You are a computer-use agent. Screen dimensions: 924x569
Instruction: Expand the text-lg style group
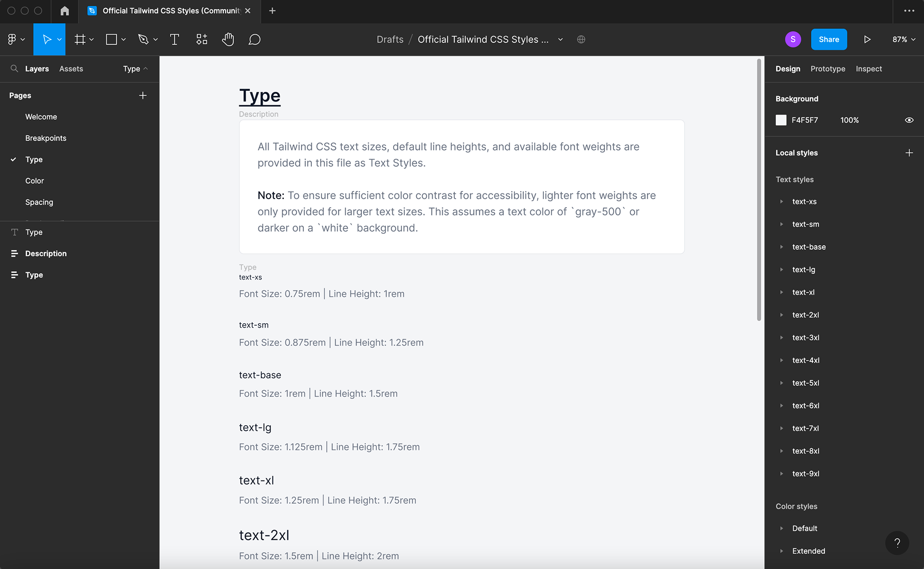(x=782, y=269)
